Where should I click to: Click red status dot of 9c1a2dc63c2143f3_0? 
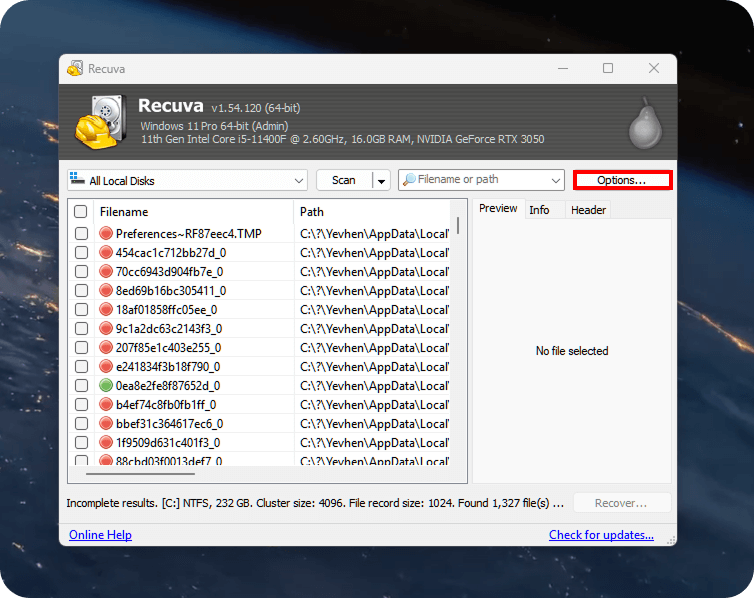click(106, 329)
